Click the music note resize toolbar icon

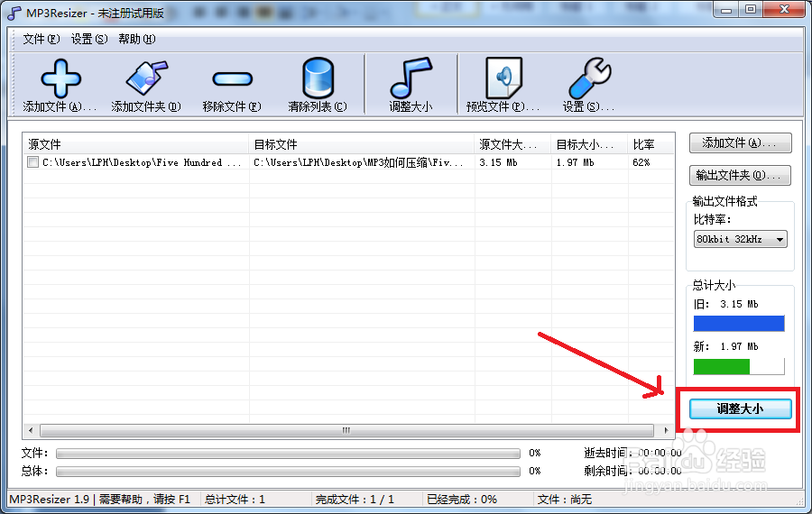411,78
